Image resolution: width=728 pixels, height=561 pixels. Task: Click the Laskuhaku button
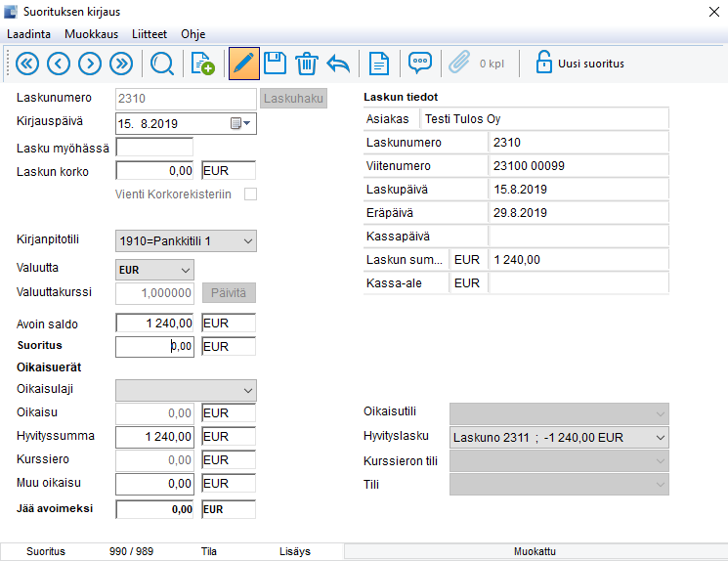coord(293,99)
